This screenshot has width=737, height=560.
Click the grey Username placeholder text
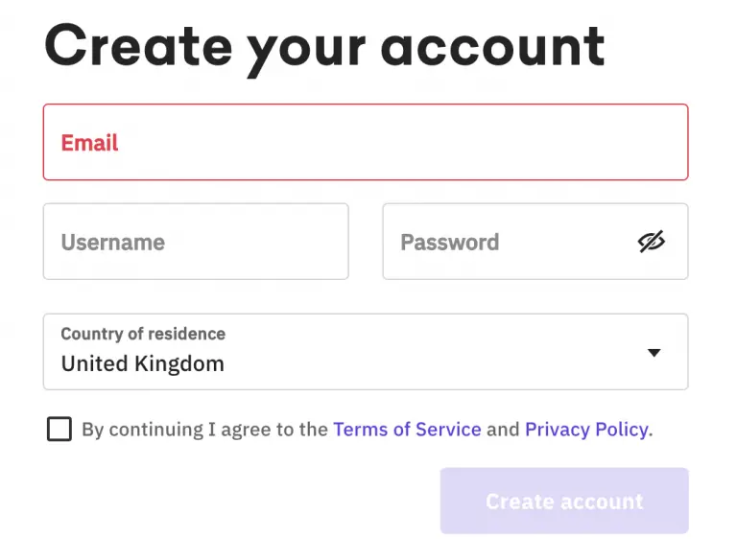(113, 243)
